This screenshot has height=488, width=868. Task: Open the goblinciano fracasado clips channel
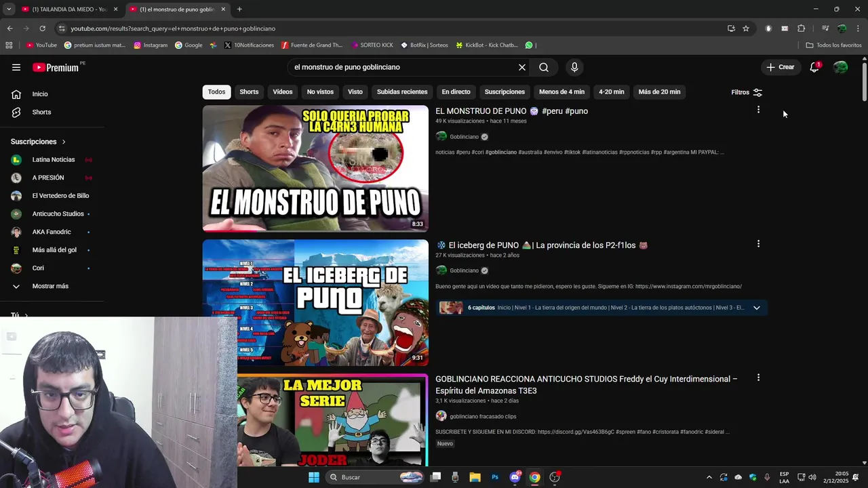(483, 416)
